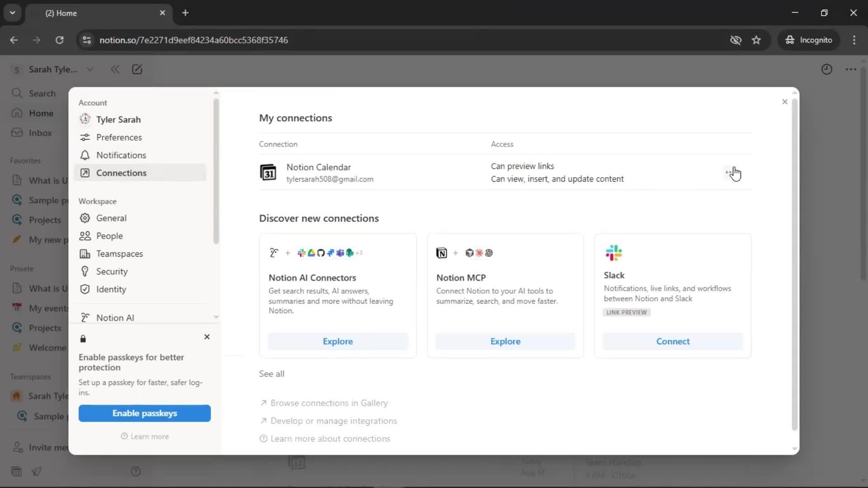868x488 pixels.
Task: Click the Slack logo icon
Action: (x=614, y=253)
